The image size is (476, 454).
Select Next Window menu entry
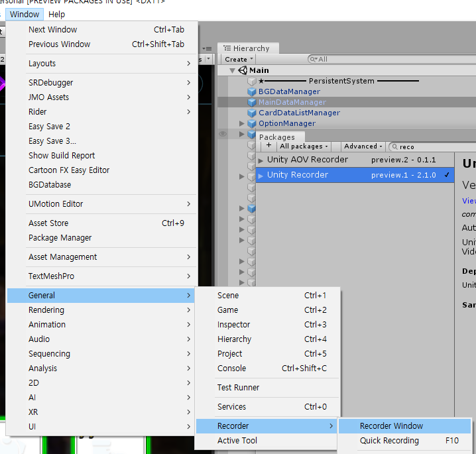pyautogui.click(x=101, y=29)
